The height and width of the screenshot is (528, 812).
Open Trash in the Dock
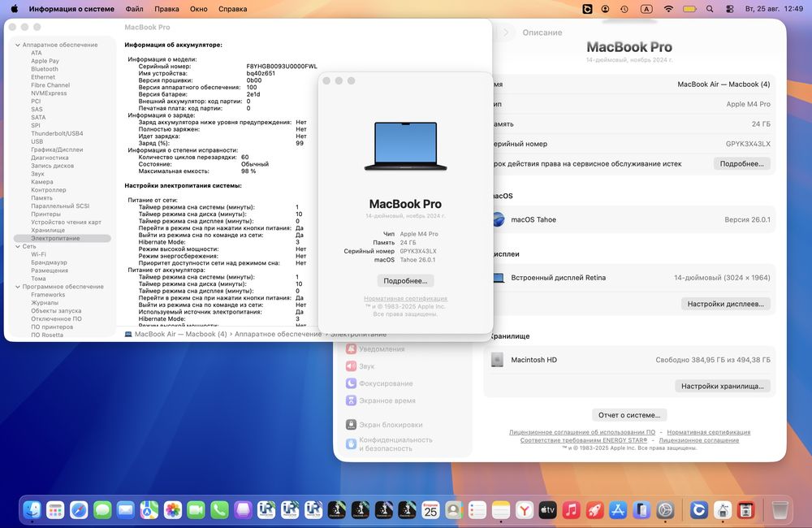tap(780, 510)
